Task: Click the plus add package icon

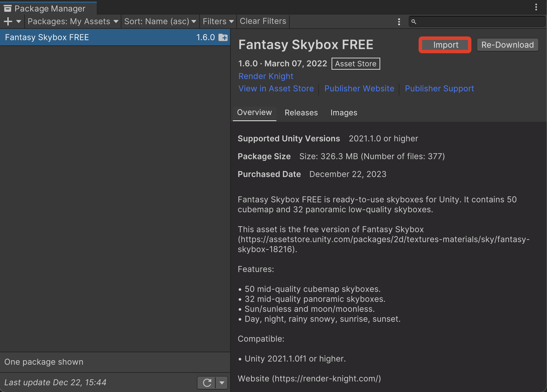Action: tap(8, 21)
